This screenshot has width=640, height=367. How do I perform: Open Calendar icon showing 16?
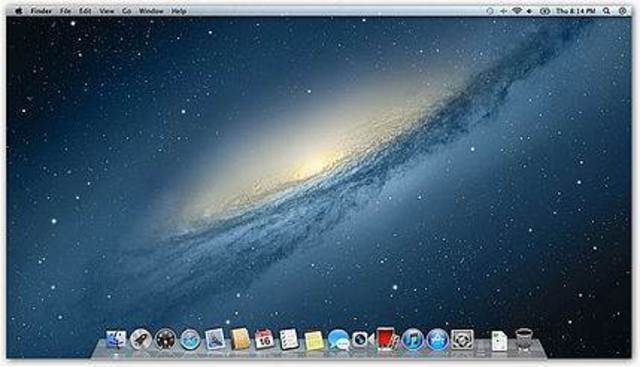(x=264, y=339)
